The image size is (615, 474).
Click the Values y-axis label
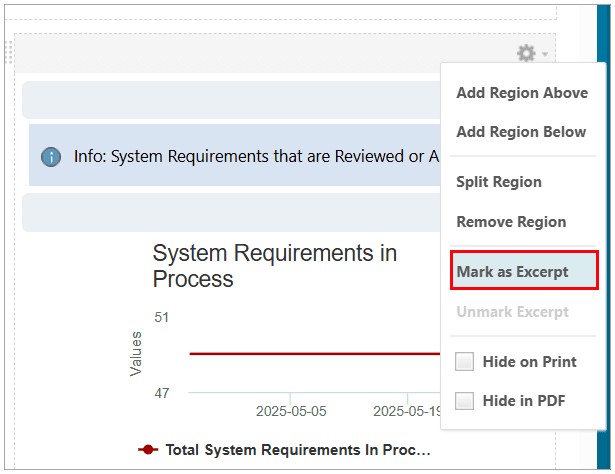(x=136, y=354)
